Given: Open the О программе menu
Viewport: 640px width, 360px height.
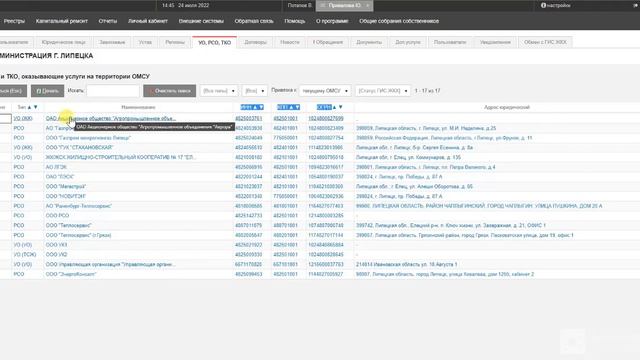Looking at the screenshot, I should [x=332, y=21].
